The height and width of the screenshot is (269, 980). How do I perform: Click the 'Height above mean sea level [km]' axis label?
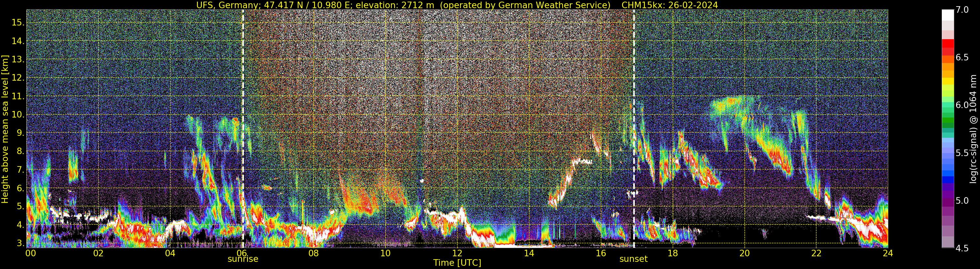point(5,129)
